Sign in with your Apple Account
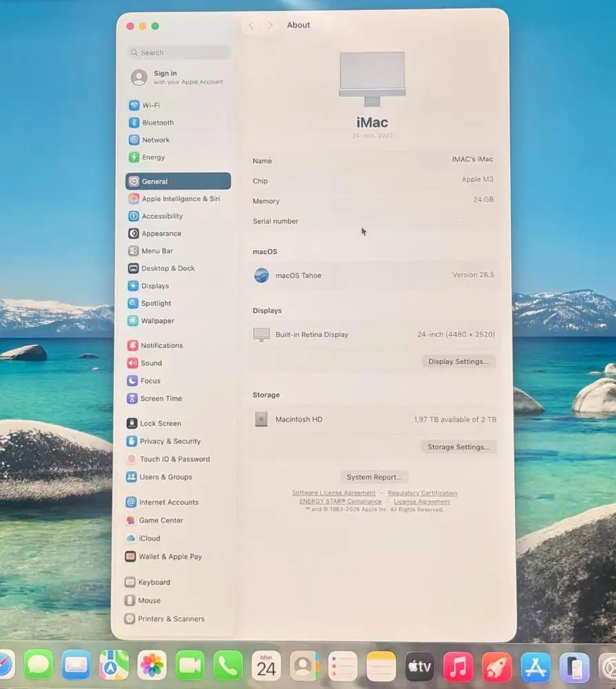 coord(178,77)
